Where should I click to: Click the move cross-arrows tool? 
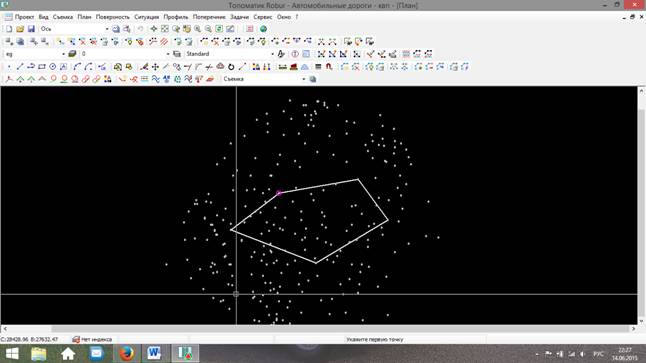coord(155,67)
